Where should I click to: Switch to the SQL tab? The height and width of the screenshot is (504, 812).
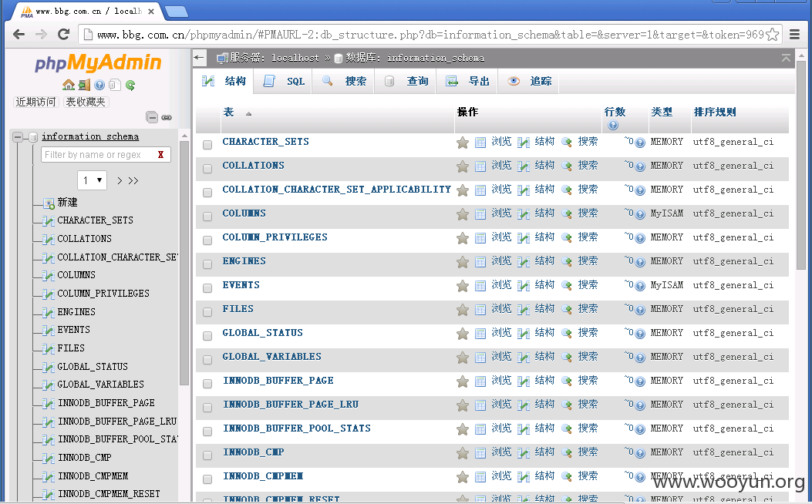283,81
